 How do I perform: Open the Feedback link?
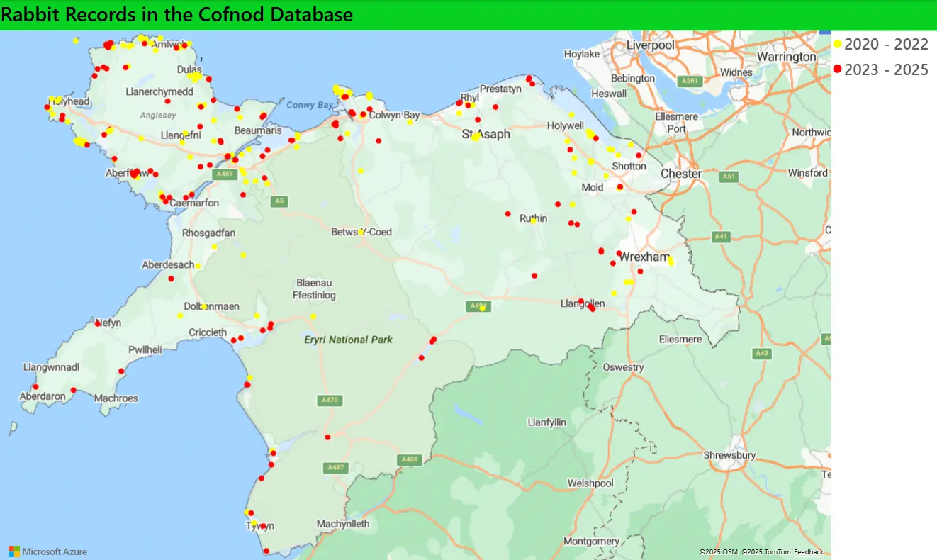pyautogui.click(x=808, y=552)
